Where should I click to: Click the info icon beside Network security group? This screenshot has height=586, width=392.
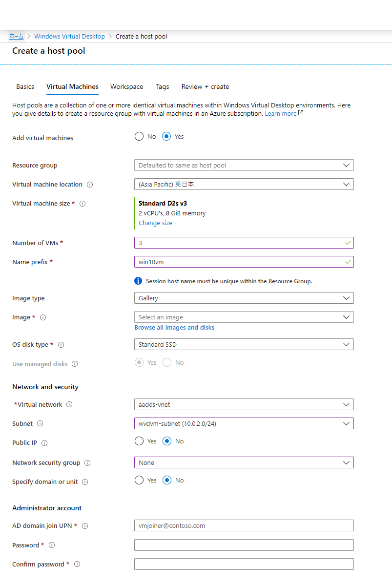click(87, 463)
